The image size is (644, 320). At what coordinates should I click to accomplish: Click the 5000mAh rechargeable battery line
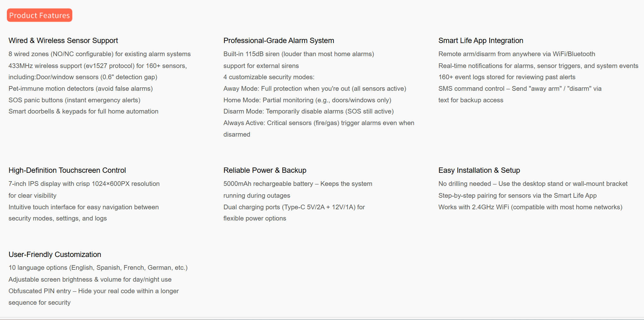[x=298, y=184]
